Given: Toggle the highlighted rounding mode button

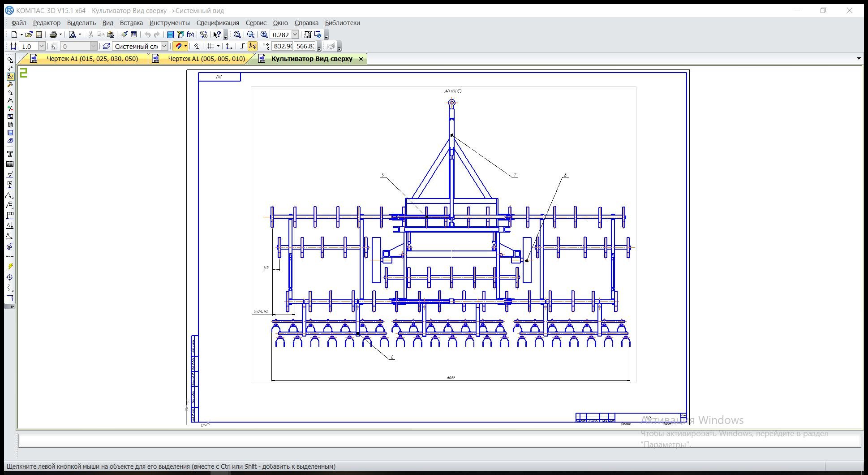Looking at the screenshot, I should point(253,46).
